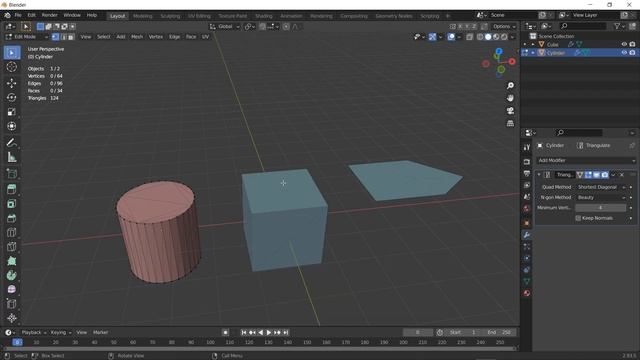Select the Bevel tool

coord(12,218)
